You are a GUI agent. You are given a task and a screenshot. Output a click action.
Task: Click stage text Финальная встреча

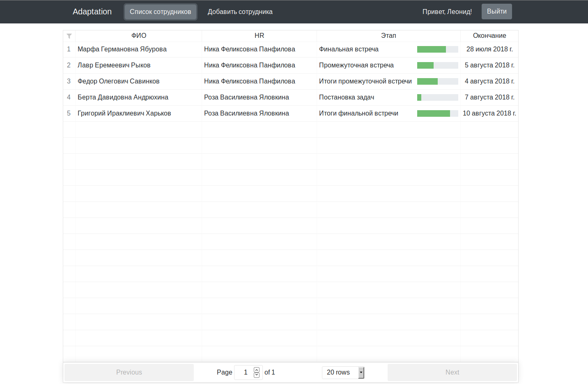(x=349, y=49)
